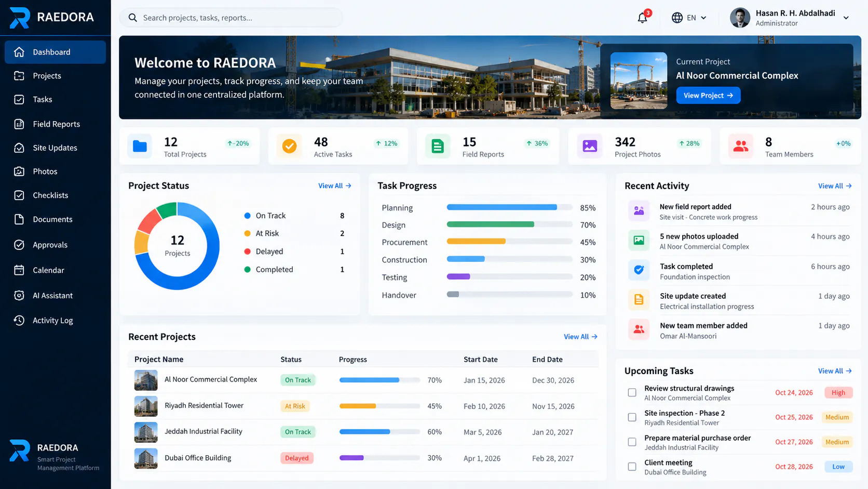868x489 pixels.
Task: Click the View Project button
Action: pyautogui.click(x=708, y=95)
